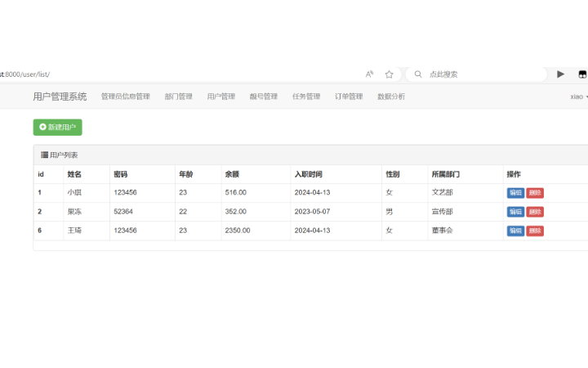Click 删除 button for user 小琪
Viewport: 588px width, 368px height.
[x=535, y=193]
